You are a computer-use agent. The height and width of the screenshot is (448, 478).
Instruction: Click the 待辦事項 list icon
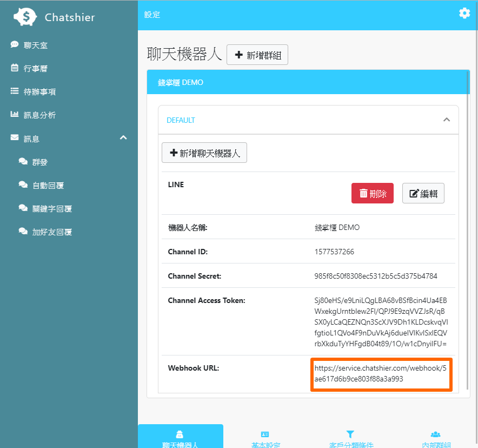[x=14, y=91]
